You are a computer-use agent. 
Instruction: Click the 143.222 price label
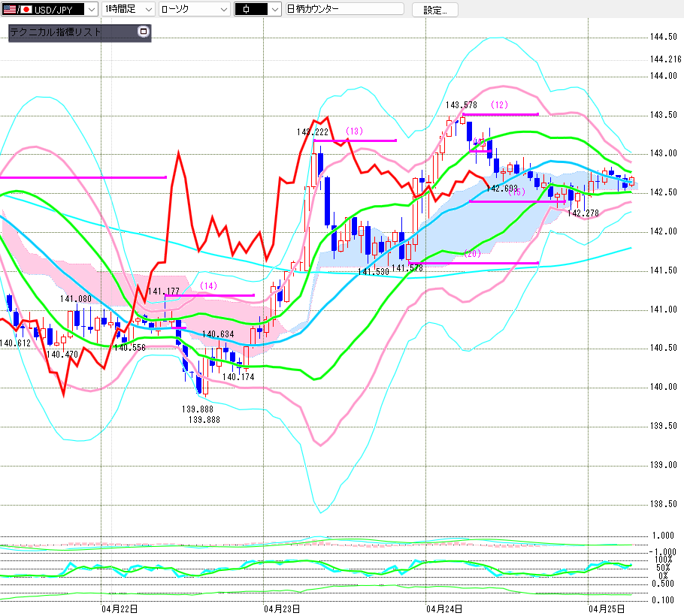click(313, 132)
